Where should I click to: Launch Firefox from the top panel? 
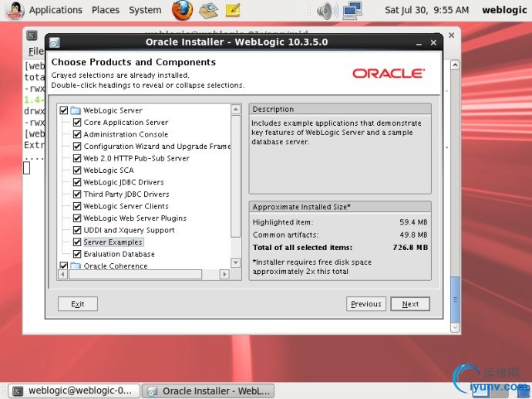182,10
